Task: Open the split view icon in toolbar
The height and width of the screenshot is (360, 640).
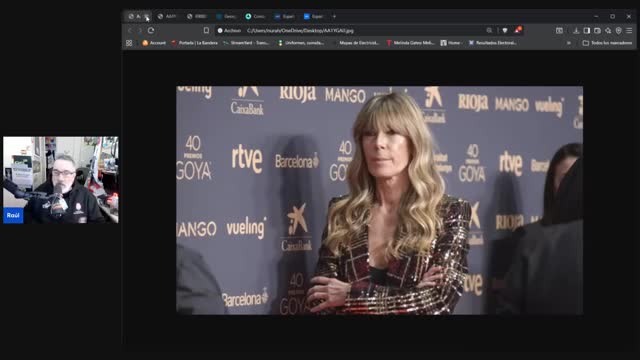Action: click(x=559, y=30)
